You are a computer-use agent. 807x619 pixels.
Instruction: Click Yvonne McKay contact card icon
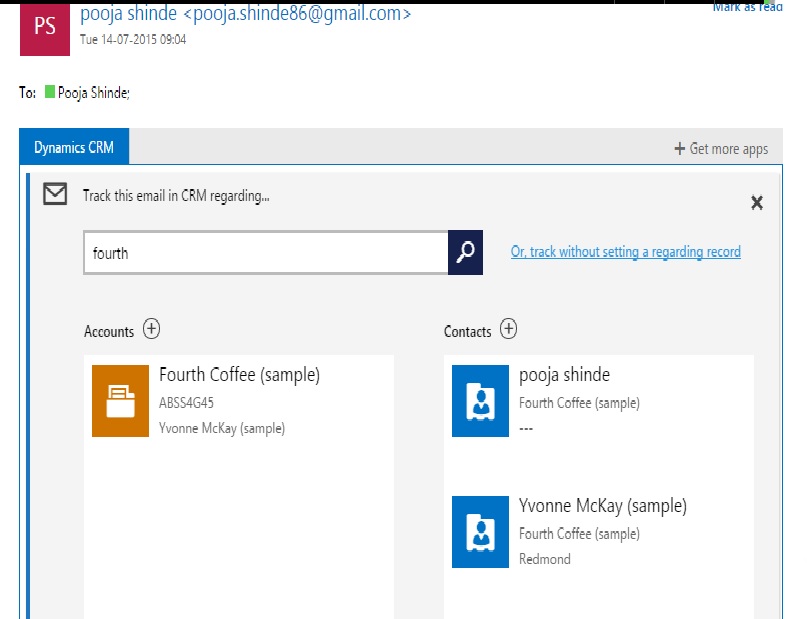point(480,532)
